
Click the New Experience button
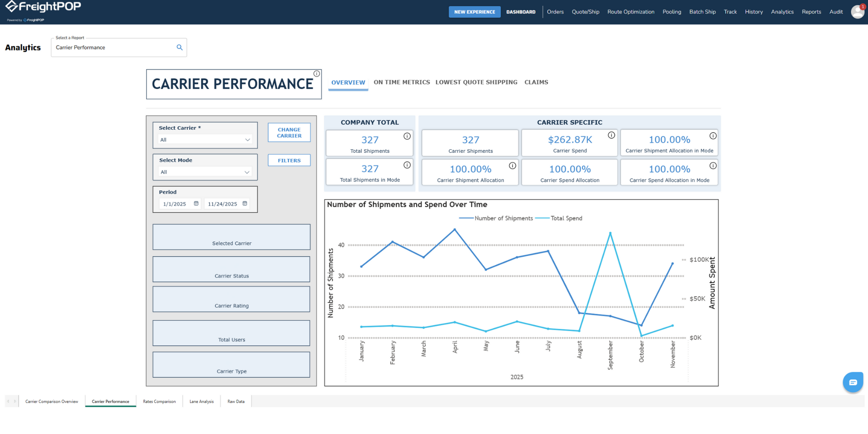[x=474, y=12]
